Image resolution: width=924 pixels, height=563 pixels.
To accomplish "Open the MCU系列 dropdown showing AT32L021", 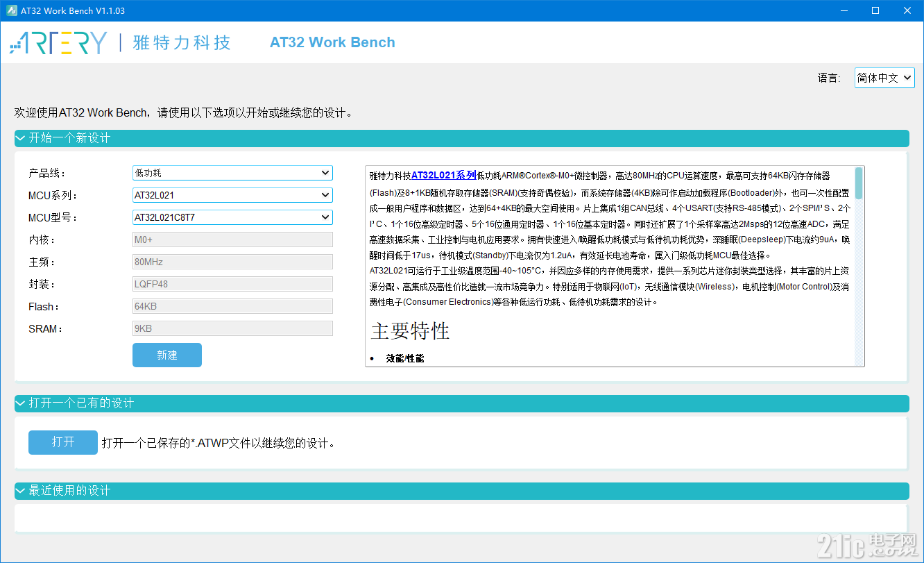I will pos(232,195).
